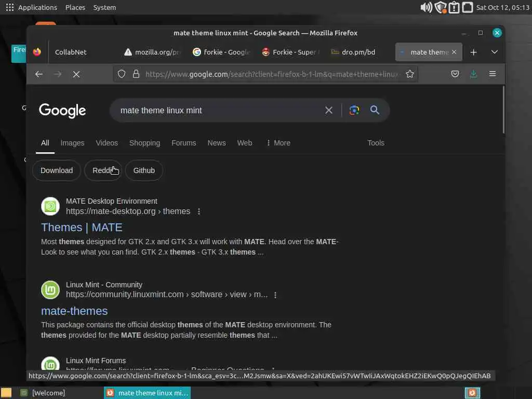The image size is (532, 399).
Task: Open the Firefox downloads panel
Action: point(474,74)
